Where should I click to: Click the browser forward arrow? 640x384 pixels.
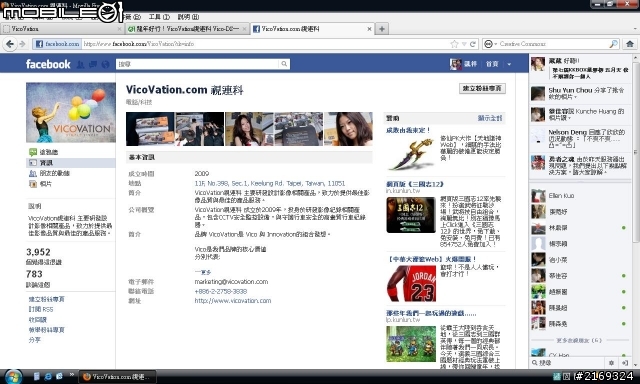(x=22, y=44)
